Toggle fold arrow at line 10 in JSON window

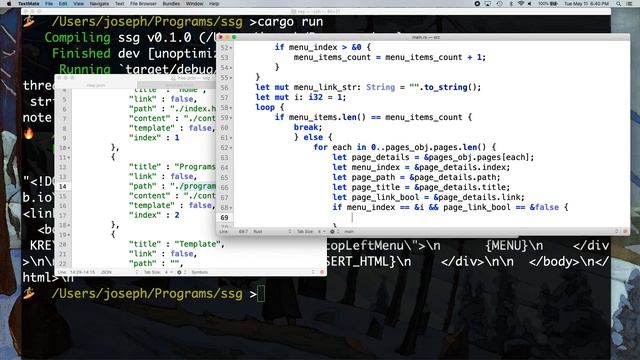(69, 148)
